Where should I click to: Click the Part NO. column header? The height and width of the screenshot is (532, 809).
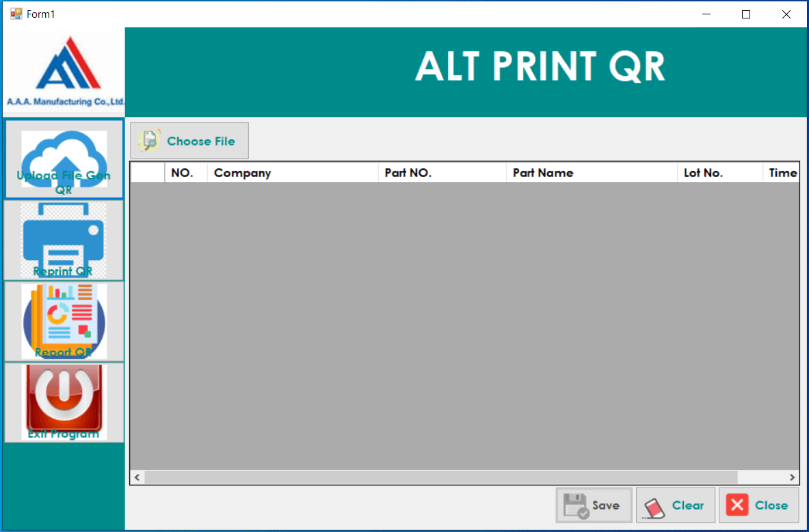(x=441, y=173)
